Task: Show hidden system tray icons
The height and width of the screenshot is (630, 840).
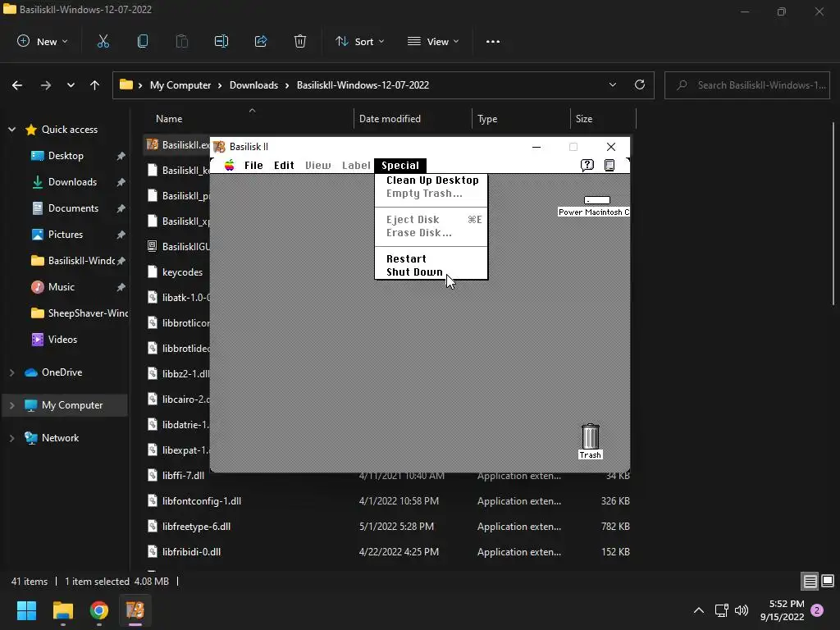Action: coord(699,610)
